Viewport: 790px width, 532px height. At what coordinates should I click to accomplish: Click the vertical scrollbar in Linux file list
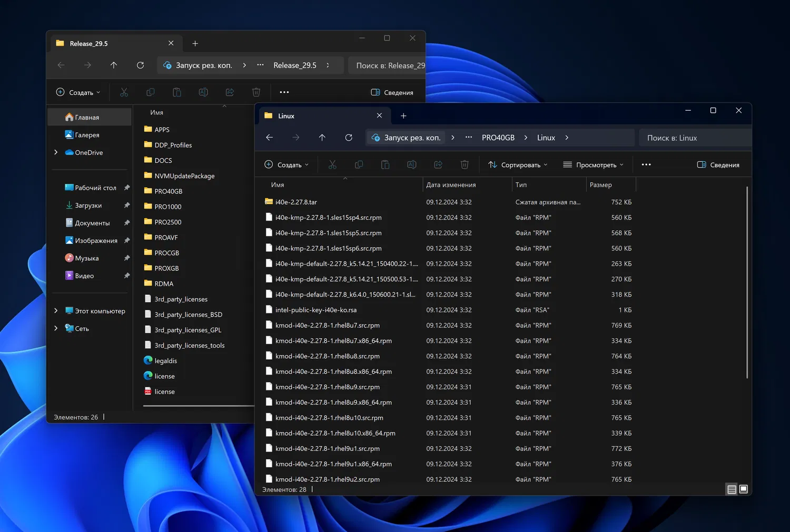click(x=747, y=282)
